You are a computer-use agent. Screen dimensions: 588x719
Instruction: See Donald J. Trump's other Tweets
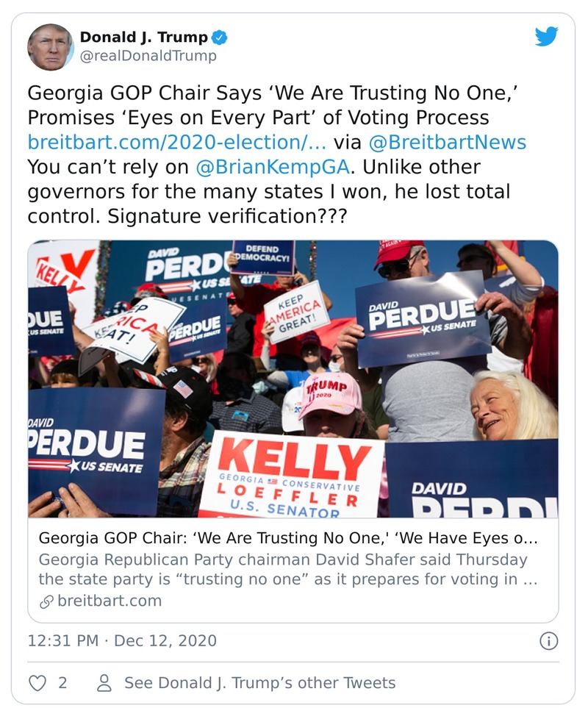[259, 683]
